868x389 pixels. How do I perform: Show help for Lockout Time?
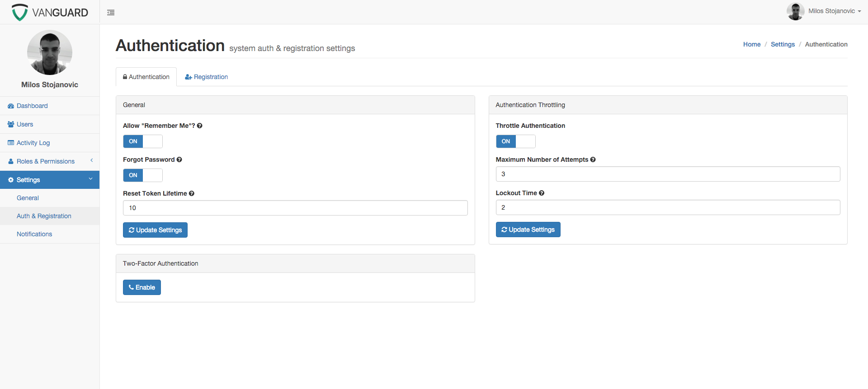pos(542,193)
